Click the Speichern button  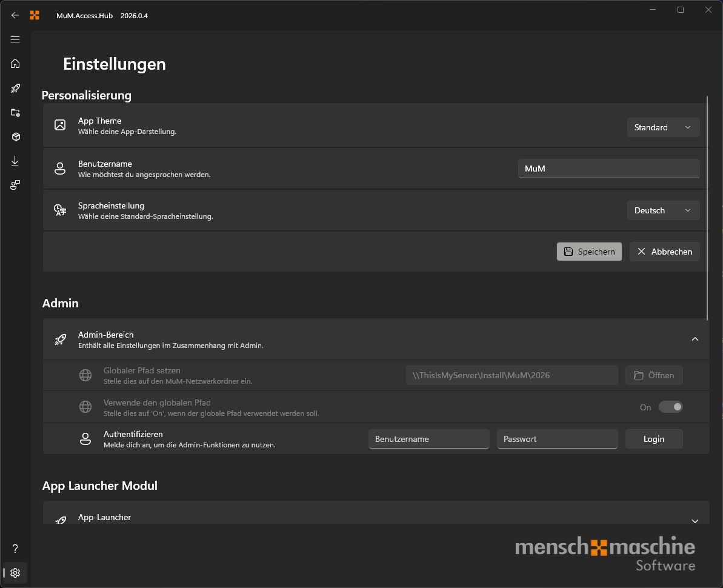[x=589, y=252]
